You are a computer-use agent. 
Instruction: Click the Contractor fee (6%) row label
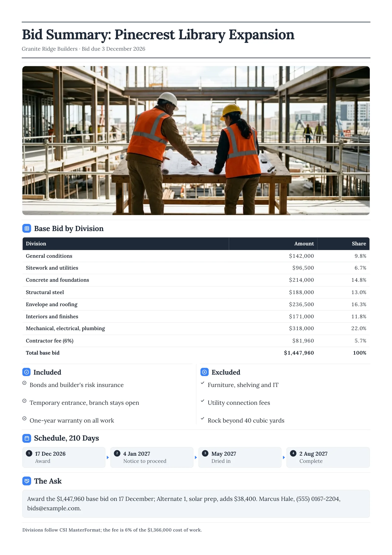[50, 341]
